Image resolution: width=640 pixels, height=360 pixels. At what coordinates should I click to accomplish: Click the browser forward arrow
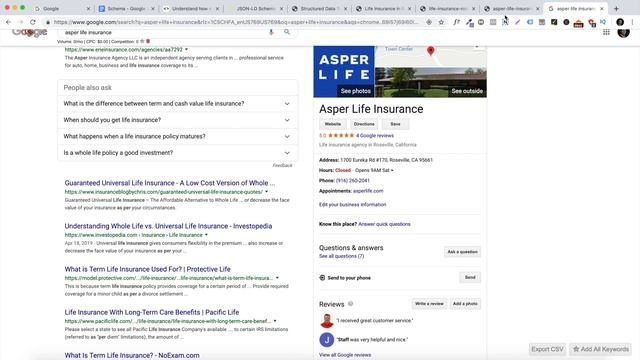click(x=20, y=22)
